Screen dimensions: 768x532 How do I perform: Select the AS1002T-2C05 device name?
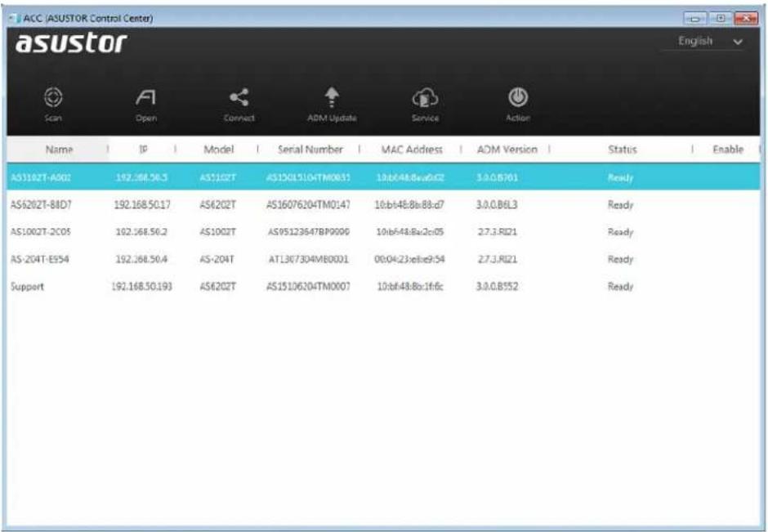[41, 231]
